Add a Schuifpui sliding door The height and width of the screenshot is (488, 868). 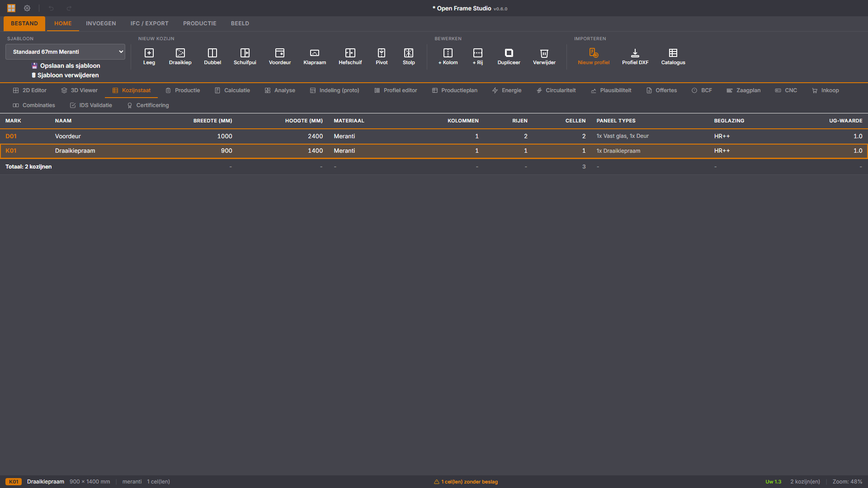point(245,56)
